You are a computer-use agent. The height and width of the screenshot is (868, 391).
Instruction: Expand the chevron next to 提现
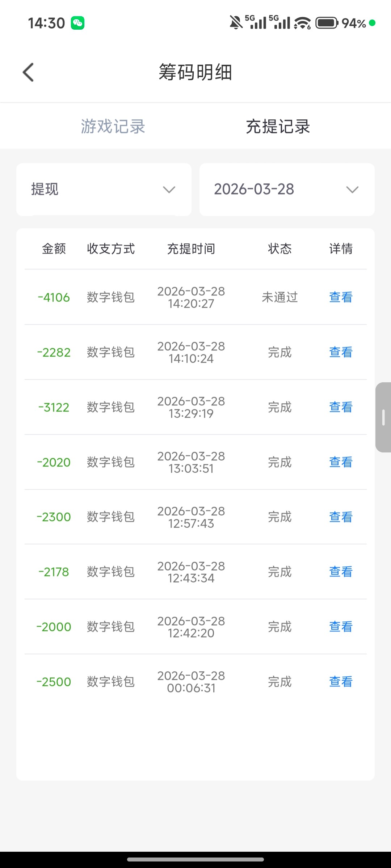pyautogui.click(x=169, y=190)
